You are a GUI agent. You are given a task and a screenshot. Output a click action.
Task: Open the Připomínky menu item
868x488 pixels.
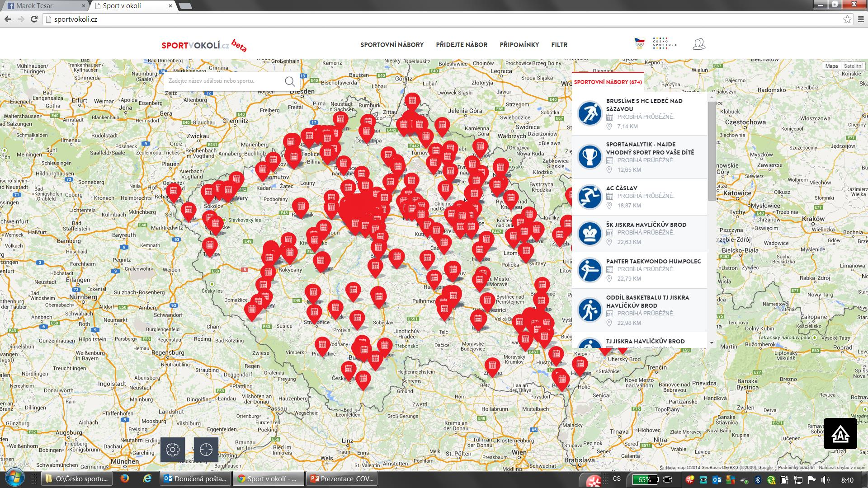519,45
